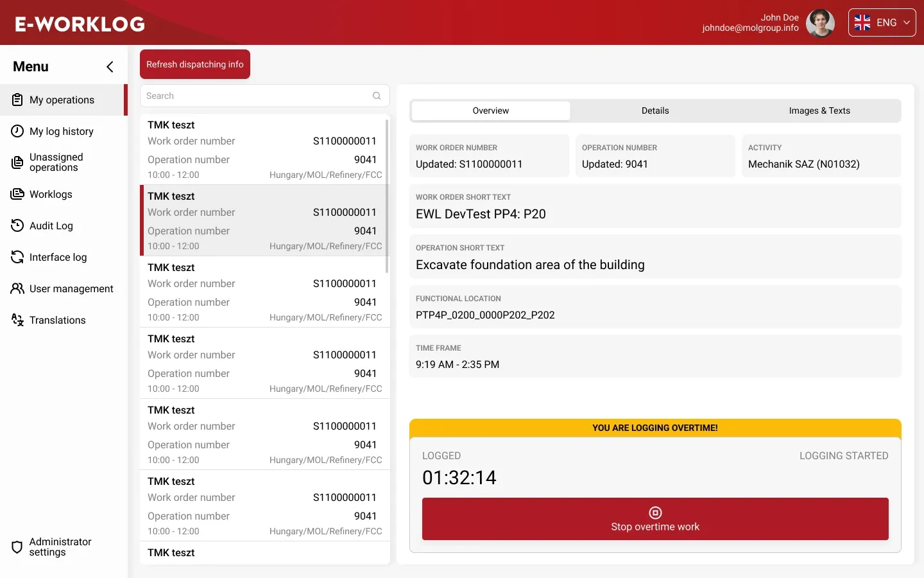
Task: Open the ENG language dropdown
Action: (x=882, y=22)
